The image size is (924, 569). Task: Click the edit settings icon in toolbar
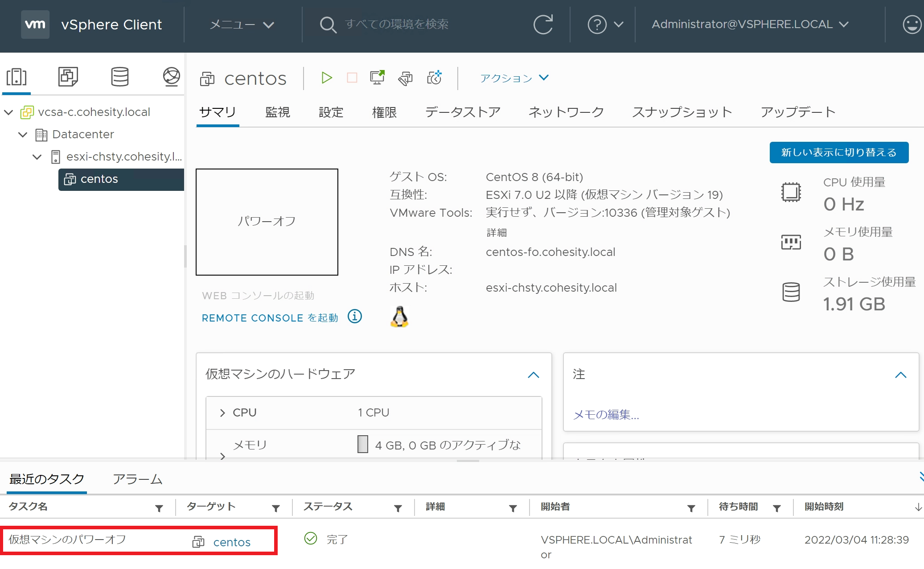tap(406, 78)
